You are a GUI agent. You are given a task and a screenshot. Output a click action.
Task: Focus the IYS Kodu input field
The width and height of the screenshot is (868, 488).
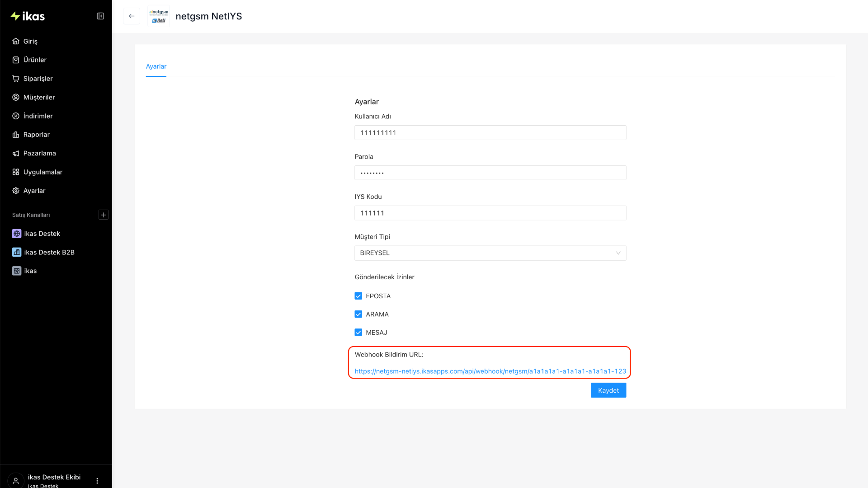(491, 213)
